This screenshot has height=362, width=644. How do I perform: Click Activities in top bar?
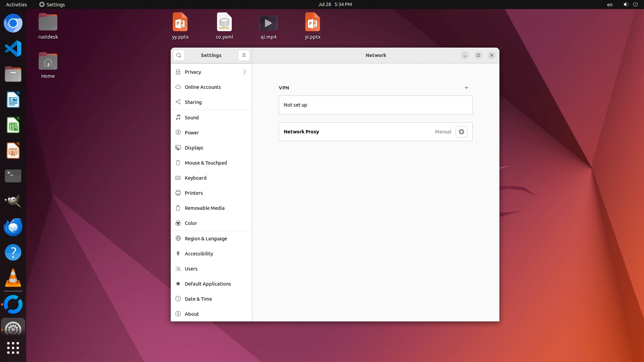tap(16, 4)
